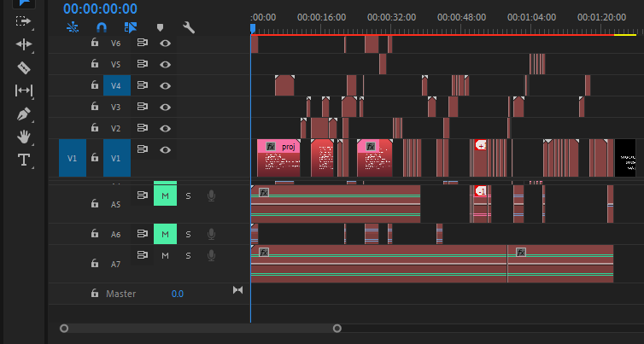Toggle track targeting for V6
Viewport: 644px width, 344px height.
click(x=117, y=43)
